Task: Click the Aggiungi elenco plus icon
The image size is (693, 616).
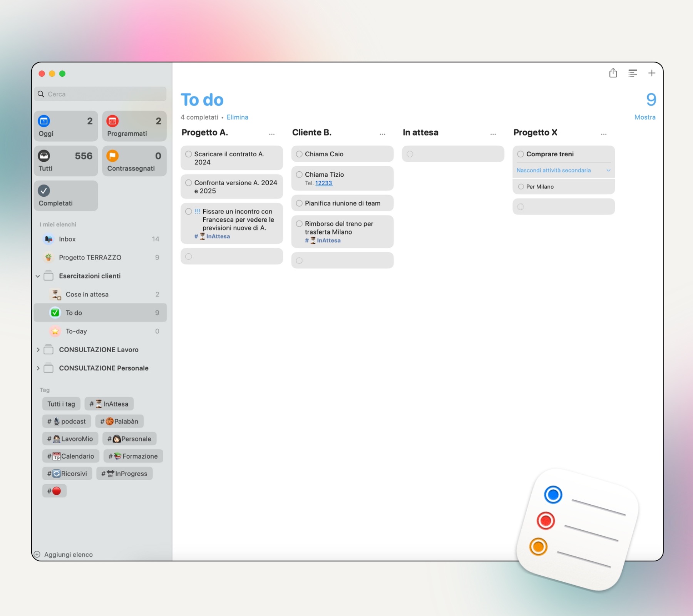Action: pos(37,554)
